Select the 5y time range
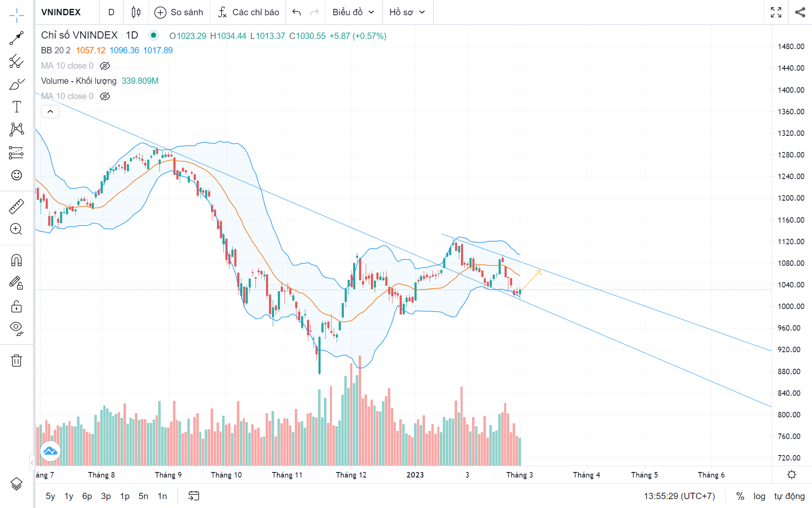The image size is (812, 508). pos(50,496)
